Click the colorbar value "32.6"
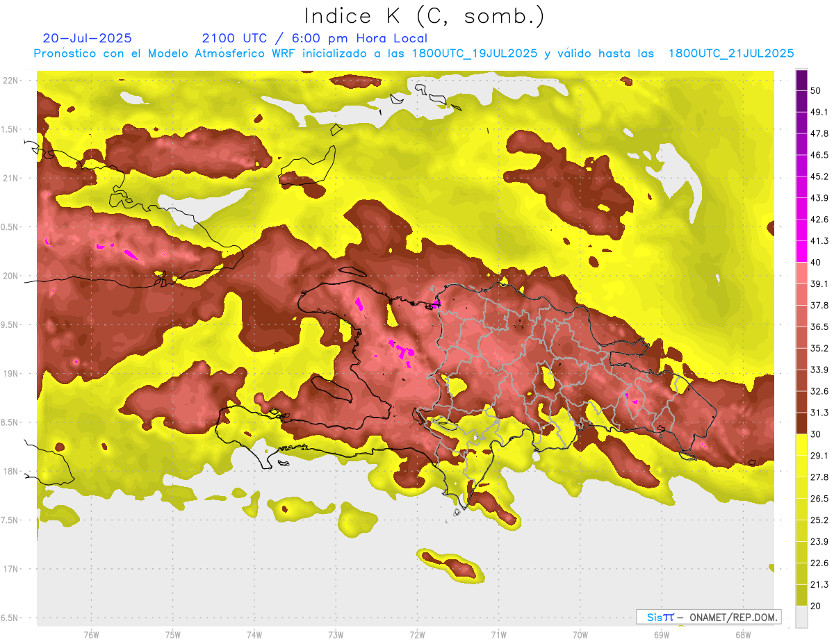The width and height of the screenshot is (834, 644). click(x=819, y=391)
